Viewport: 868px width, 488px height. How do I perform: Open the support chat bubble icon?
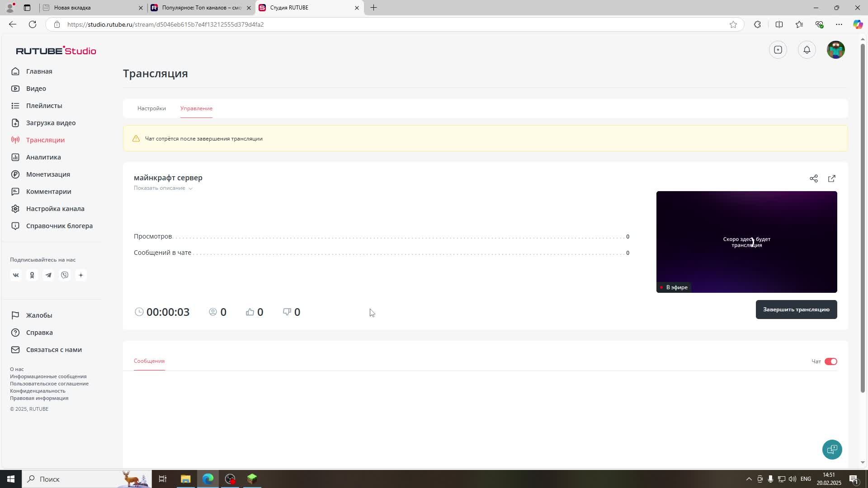pyautogui.click(x=832, y=450)
